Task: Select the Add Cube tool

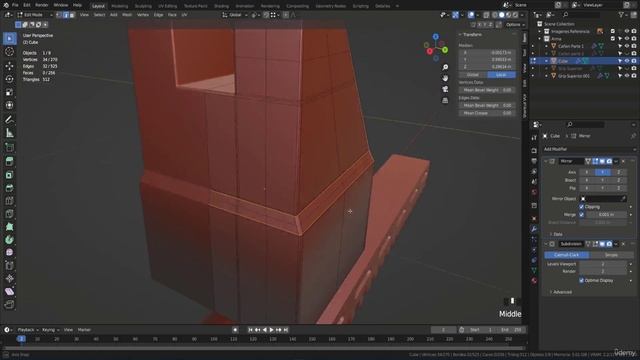Action: (x=9, y=147)
